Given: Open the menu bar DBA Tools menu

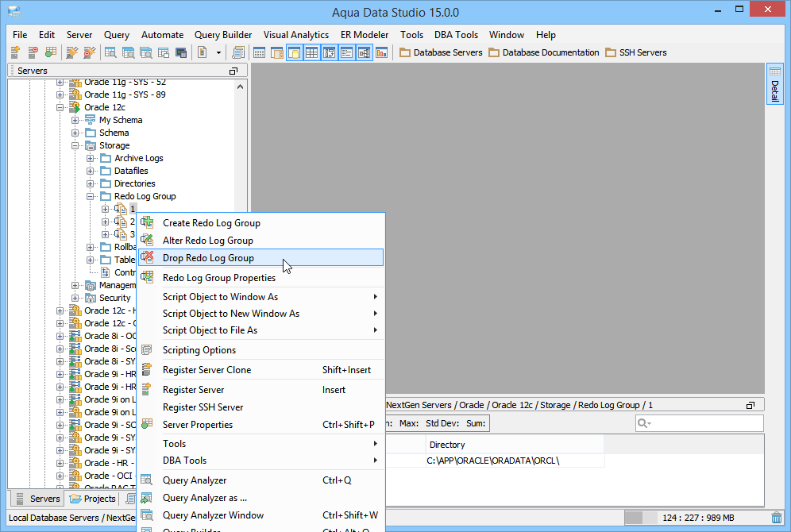Looking at the screenshot, I should (x=456, y=35).
